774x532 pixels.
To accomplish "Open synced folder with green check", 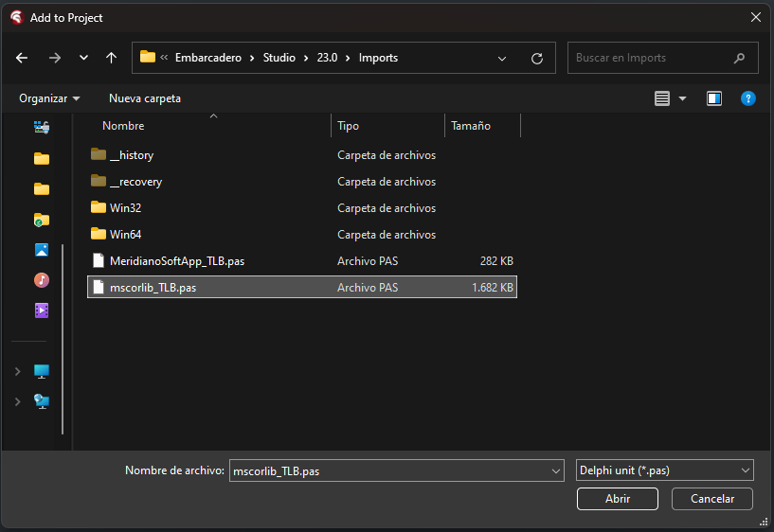I will click(42, 220).
